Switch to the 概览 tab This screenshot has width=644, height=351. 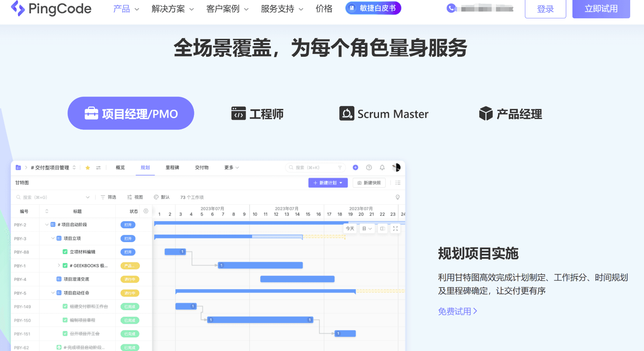click(x=120, y=168)
